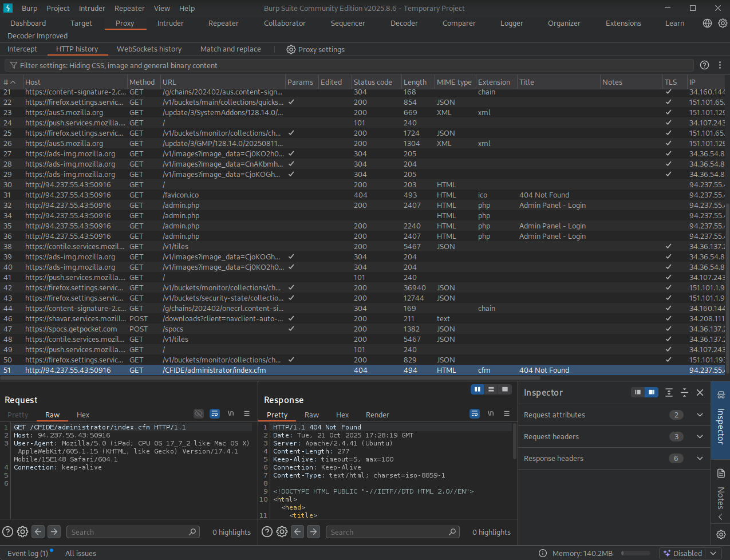Switch to side-by-side request/response layout
Image resolution: width=730 pixels, height=560 pixels.
point(477,389)
